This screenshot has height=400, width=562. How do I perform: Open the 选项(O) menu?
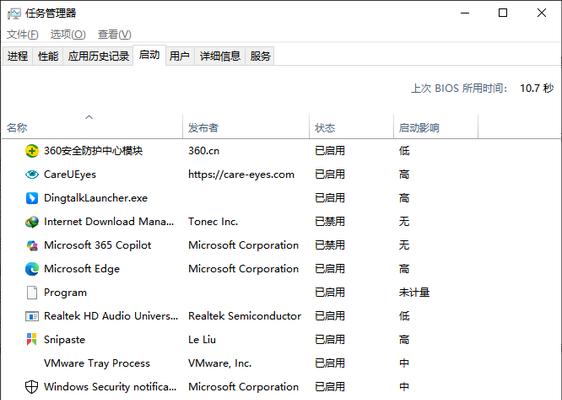coord(68,34)
